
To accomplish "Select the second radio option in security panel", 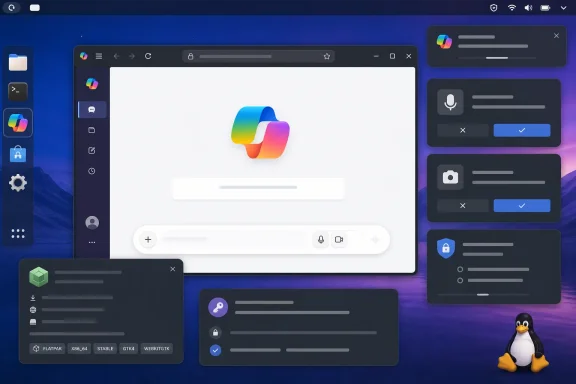I will [460, 280].
